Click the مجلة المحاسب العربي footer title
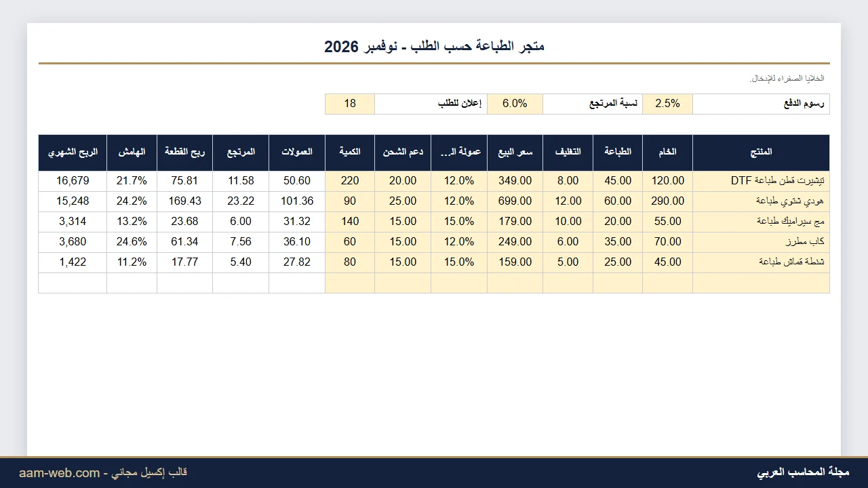The image size is (868, 488). pos(803,472)
